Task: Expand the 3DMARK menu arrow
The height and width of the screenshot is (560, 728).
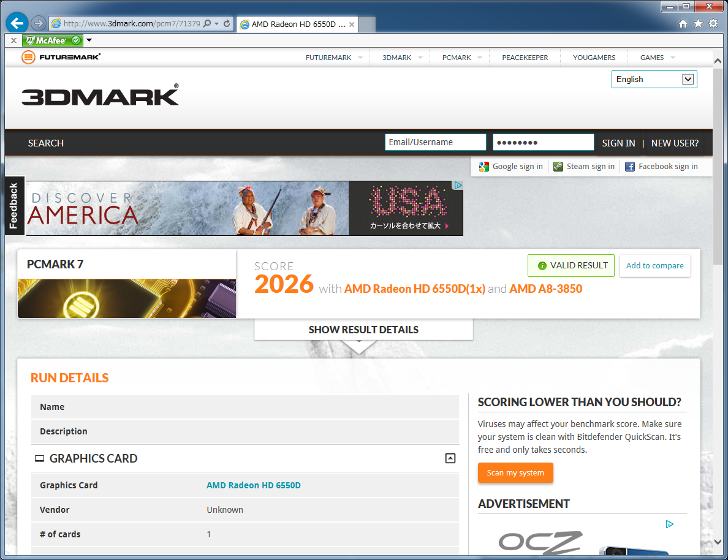Action: coord(420,58)
